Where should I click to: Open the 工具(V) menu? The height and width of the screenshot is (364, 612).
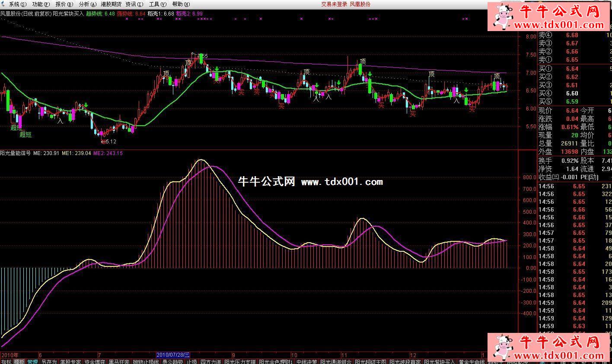(157, 4)
